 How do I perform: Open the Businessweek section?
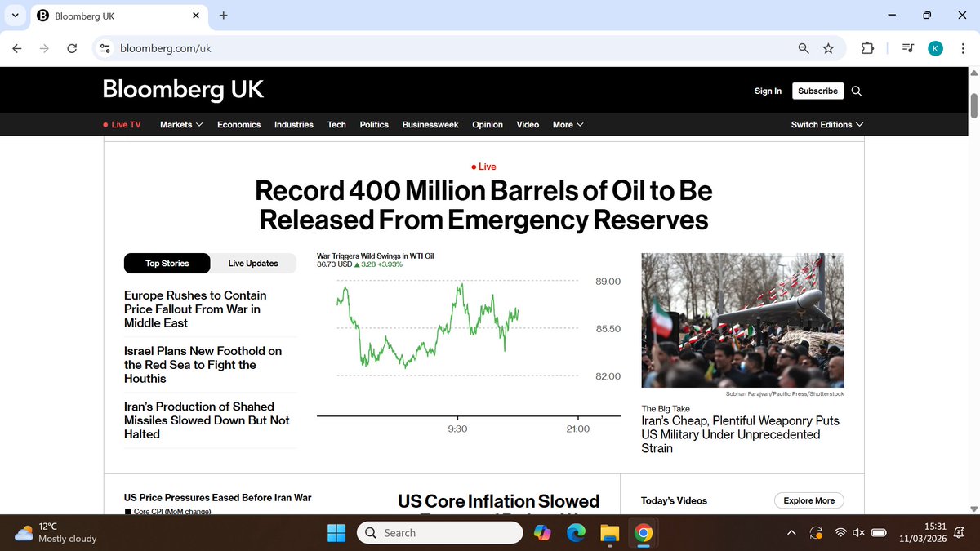click(430, 125)
